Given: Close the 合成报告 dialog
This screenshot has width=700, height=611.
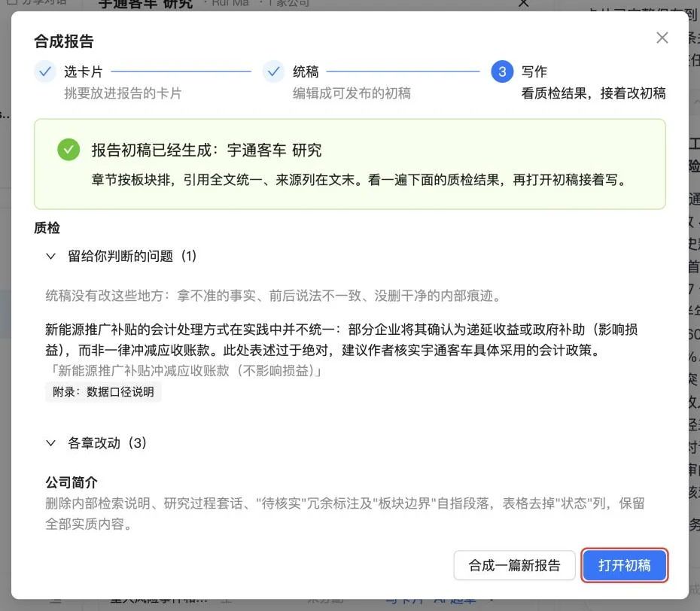Looking at the screenshot, I should click(x=662, y=38).
